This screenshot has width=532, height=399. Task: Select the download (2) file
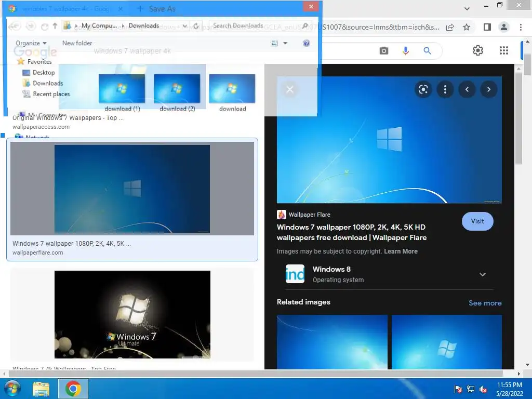pos(177,93)
